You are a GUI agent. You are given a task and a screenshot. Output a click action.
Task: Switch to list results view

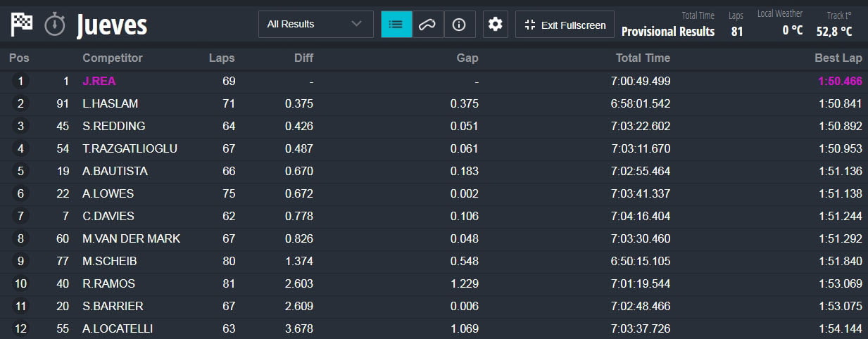pos(396,25)
